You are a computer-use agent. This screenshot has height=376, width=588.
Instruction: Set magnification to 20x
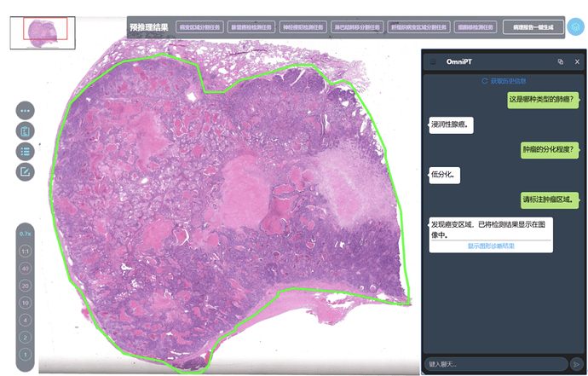tap(26, 286)
